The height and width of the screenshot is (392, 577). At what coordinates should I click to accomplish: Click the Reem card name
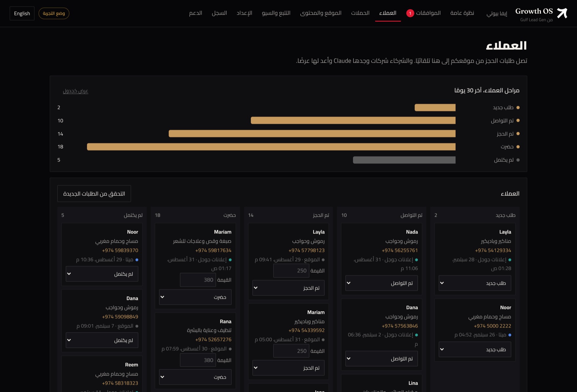coord(131,365)
